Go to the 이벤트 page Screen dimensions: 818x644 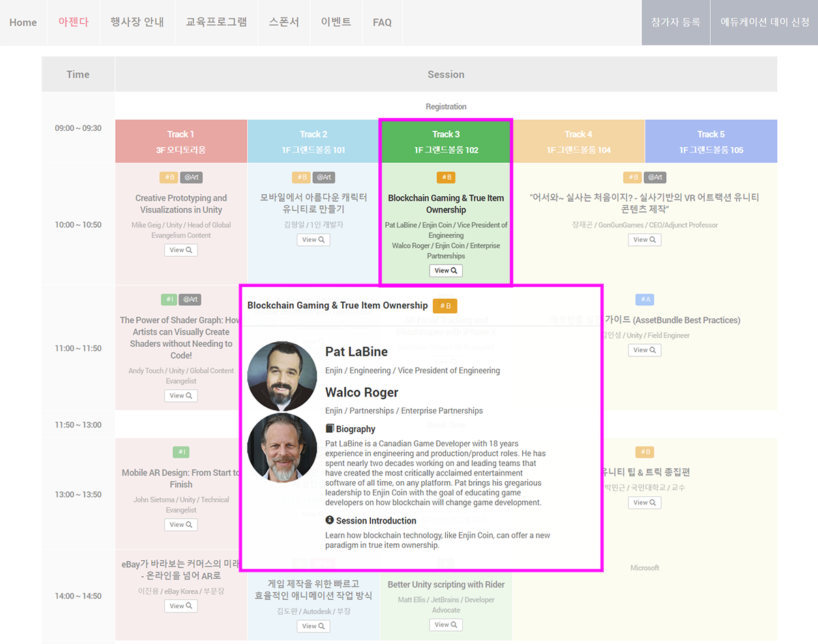(336, 22)
